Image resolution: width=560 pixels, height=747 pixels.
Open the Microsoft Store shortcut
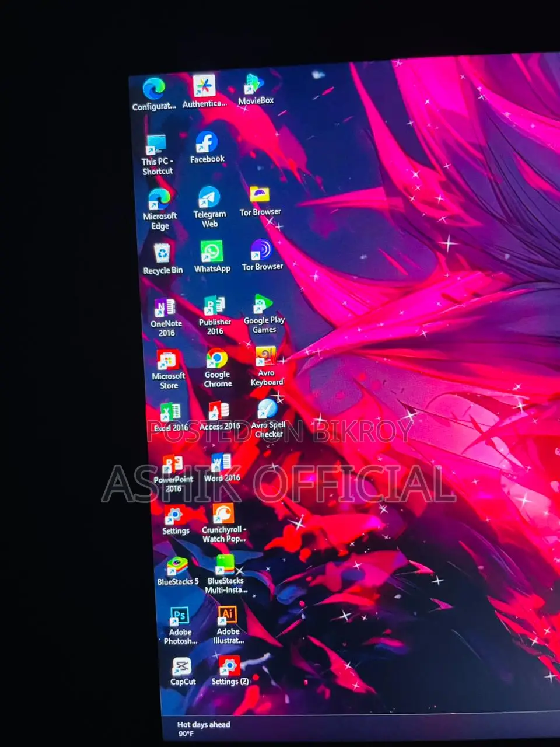(x=169, y=370)
